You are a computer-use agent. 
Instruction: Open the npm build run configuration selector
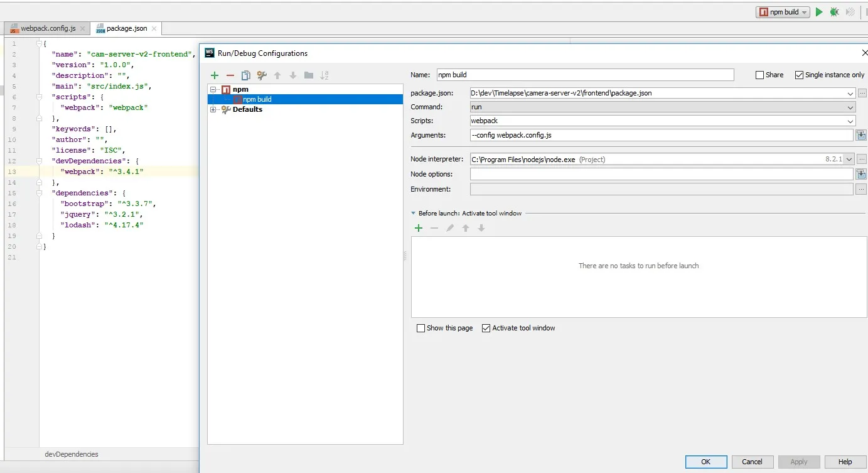783,12
